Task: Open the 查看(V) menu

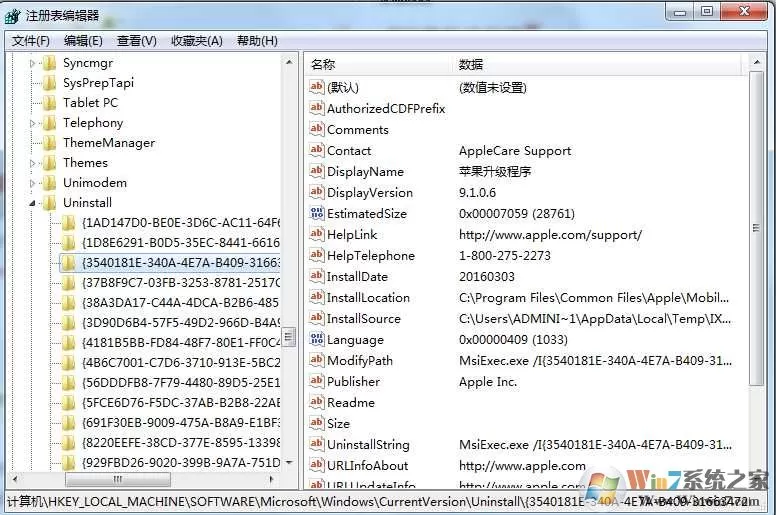Action: [137, 41]
